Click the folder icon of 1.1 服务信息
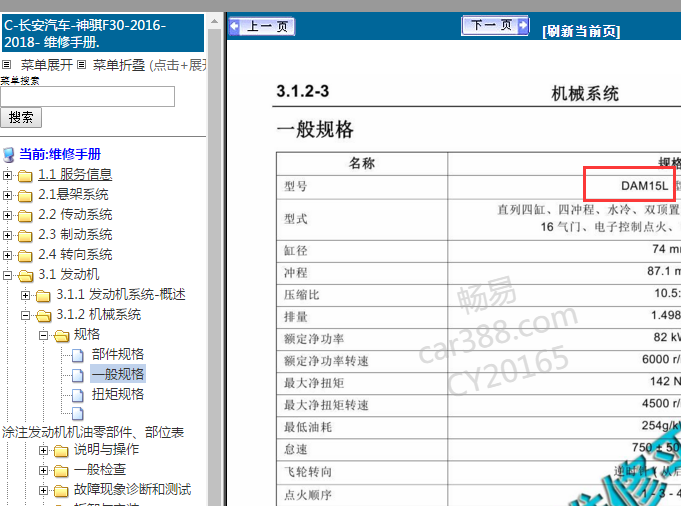 click(x=25, y=176)
